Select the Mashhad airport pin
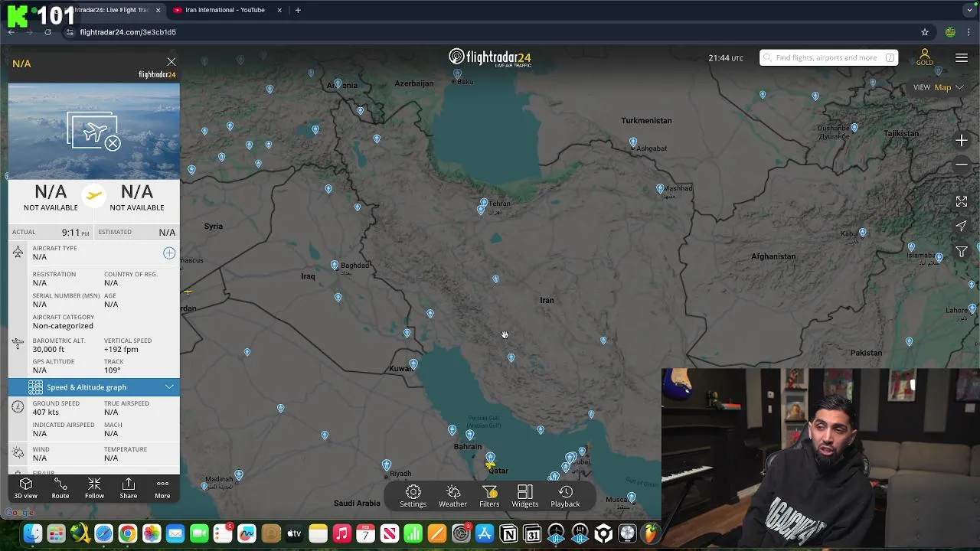980x551 pixels. pyautogui.click(x=660, y=189)
